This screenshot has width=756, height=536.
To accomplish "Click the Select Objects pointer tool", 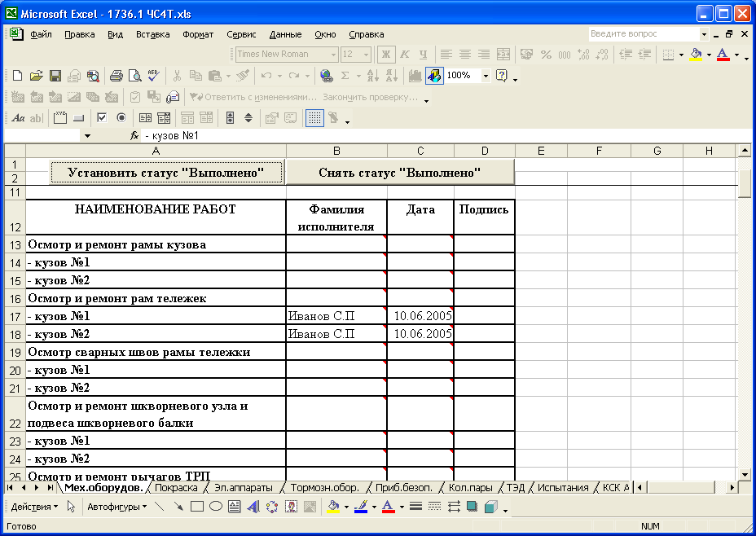I will point(71,507).
